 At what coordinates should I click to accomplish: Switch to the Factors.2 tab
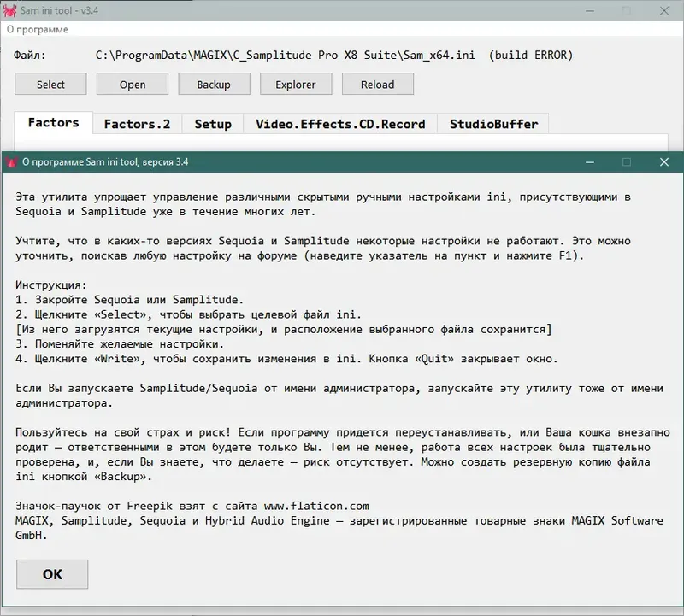pos(138,124)
